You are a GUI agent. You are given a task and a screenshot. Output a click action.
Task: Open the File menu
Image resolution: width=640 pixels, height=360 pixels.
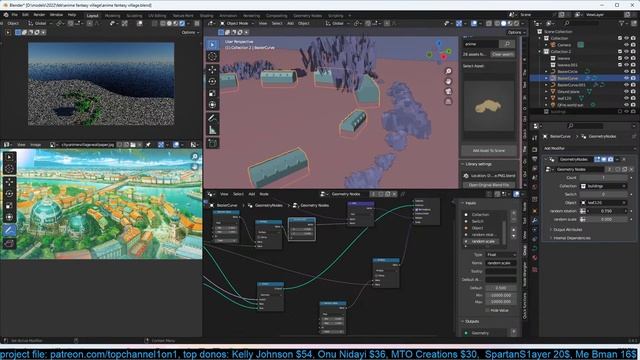[14, 15]
